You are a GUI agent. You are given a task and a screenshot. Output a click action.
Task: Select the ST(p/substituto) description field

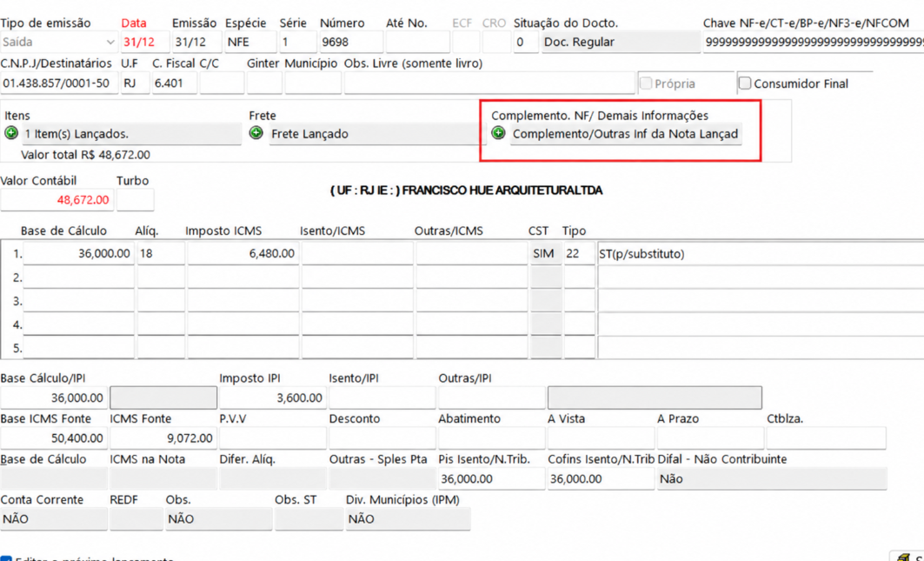(761, 254)
